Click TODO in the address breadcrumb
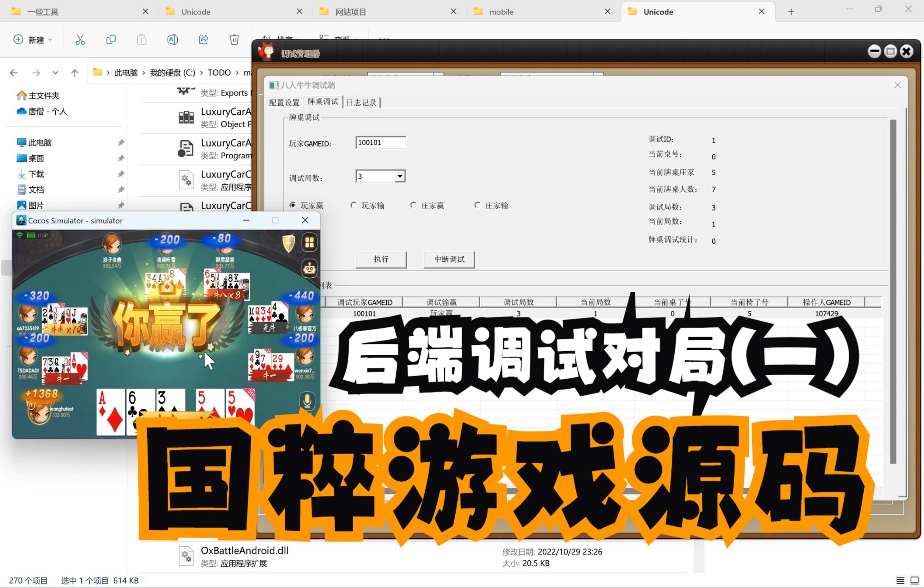 (219, 73)
